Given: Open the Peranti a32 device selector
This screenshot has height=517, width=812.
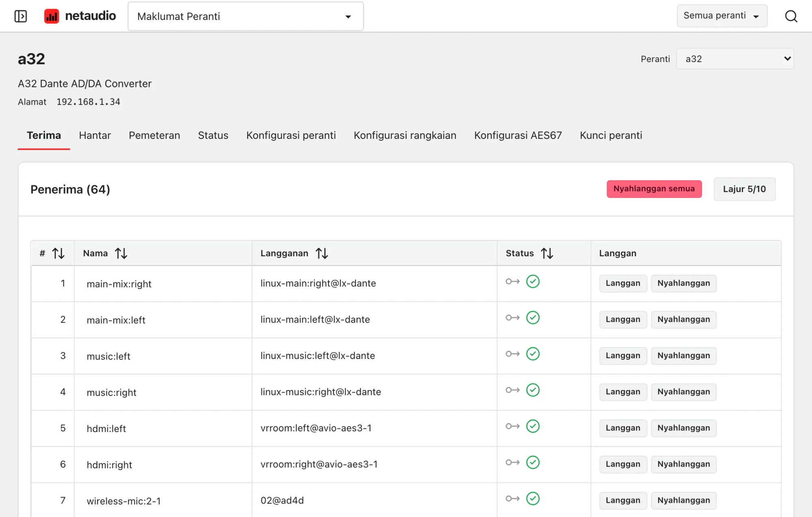Looking at the screenshot, I should pyautogui.click(x=735, y=59).
